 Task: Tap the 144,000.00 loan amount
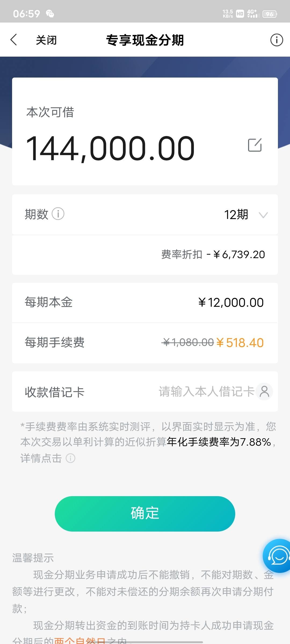[x=110, y=148]
